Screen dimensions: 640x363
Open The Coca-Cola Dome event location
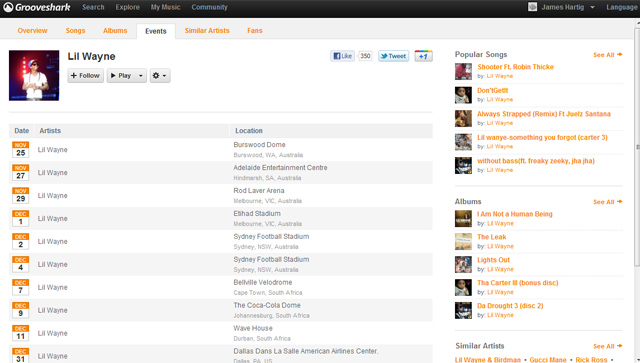267,305
